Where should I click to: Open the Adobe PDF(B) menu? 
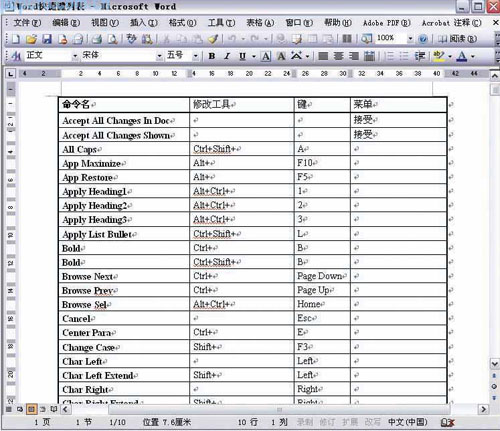pyautogui.click(x=387, y=23)
